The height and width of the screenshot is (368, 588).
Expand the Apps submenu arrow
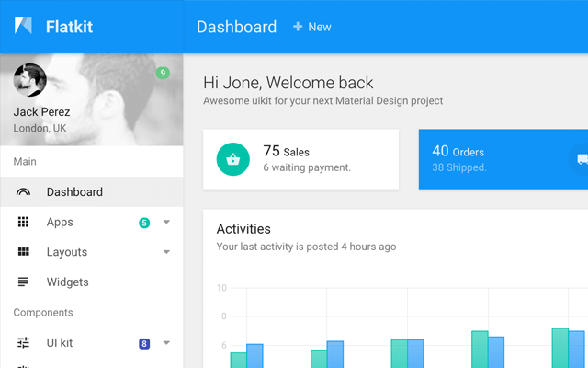pos(166,223)
